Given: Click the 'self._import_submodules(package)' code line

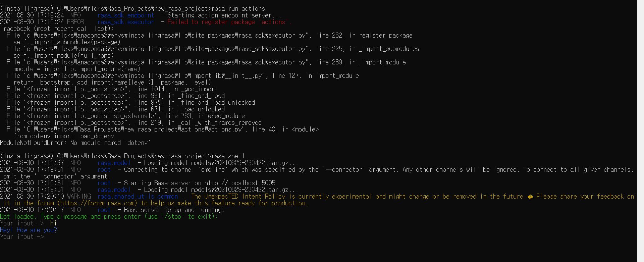Looking at the screenshot, I should 67,42.
